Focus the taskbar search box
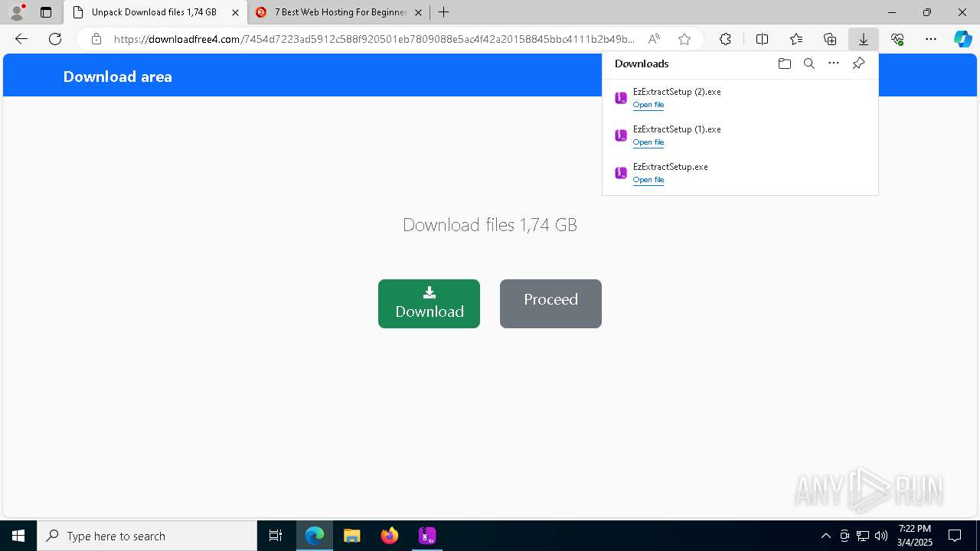Image resolution: width=980 pixels, height=551 pixels. point(147,536)
